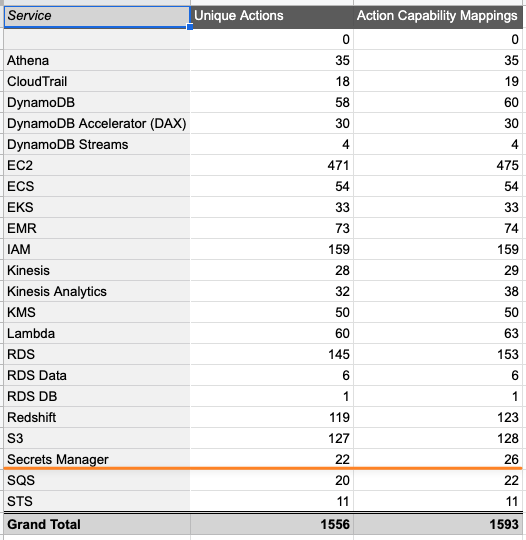
Task: Select the Kinesis Analytics cell
Action: click(x=97, y=291)
